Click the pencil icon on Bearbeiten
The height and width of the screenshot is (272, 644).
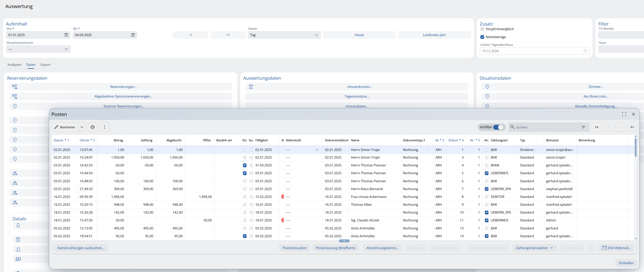pyautogui.click(x=56, y=127)
